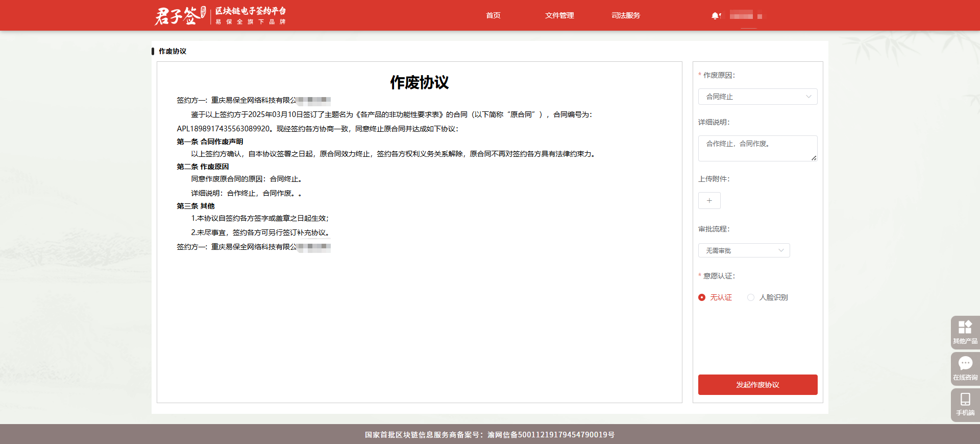Open the 司法服务 menu
Screen dimensions: 980x444
(626, 15)
